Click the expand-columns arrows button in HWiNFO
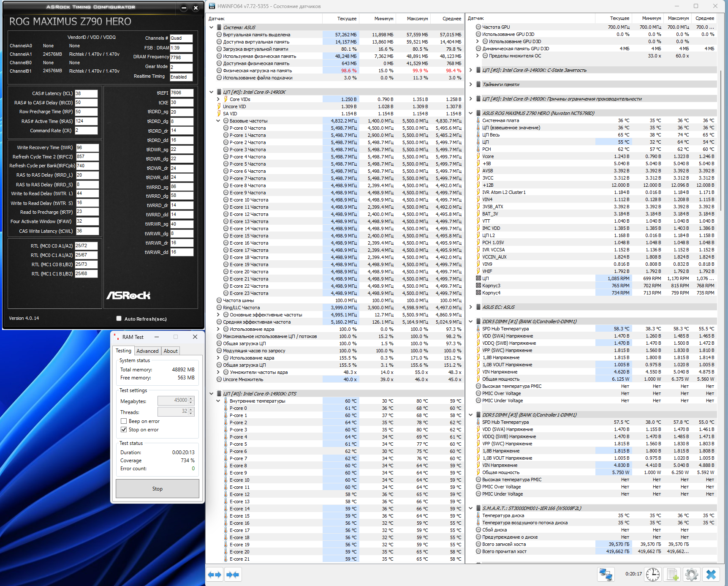 coord(215,575)
